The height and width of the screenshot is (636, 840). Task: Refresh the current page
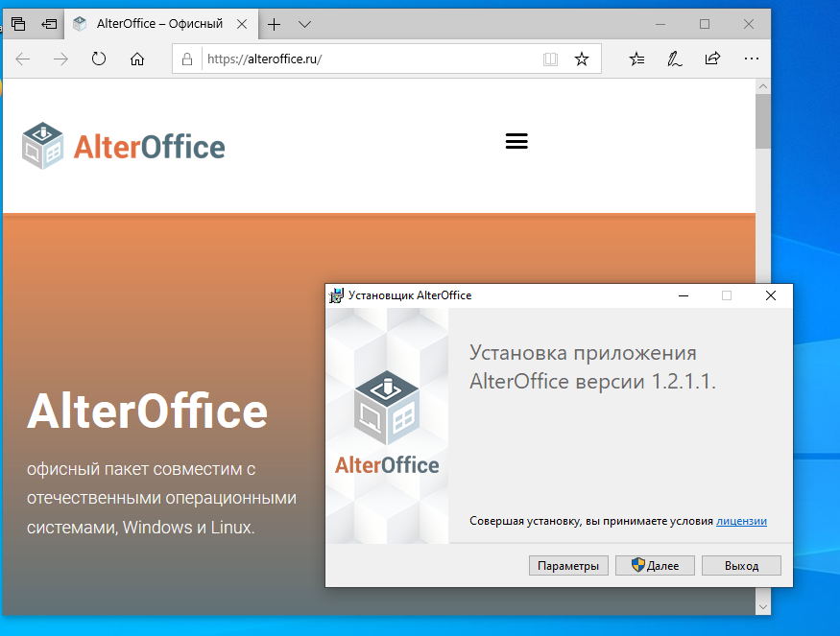99,59
